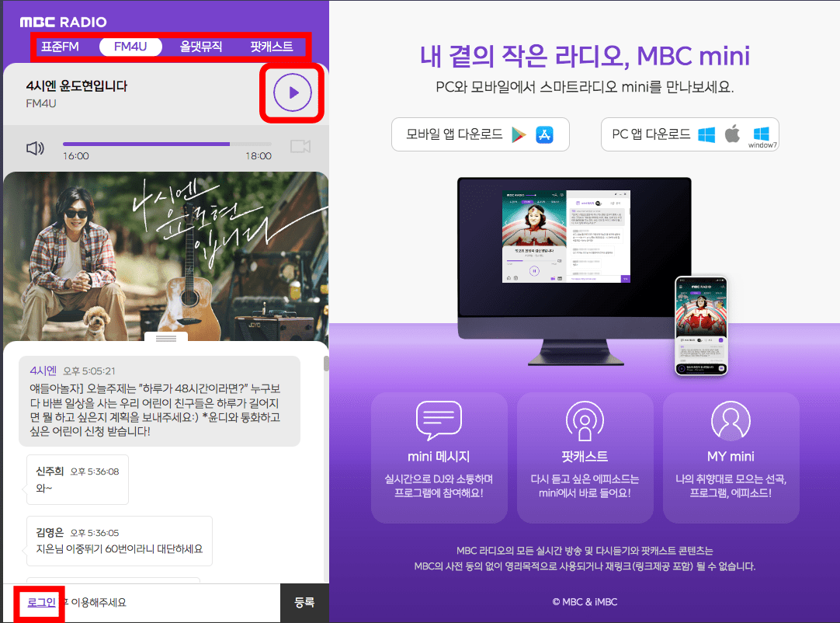Click the broadcast progress bar

(x=167, y=144)
